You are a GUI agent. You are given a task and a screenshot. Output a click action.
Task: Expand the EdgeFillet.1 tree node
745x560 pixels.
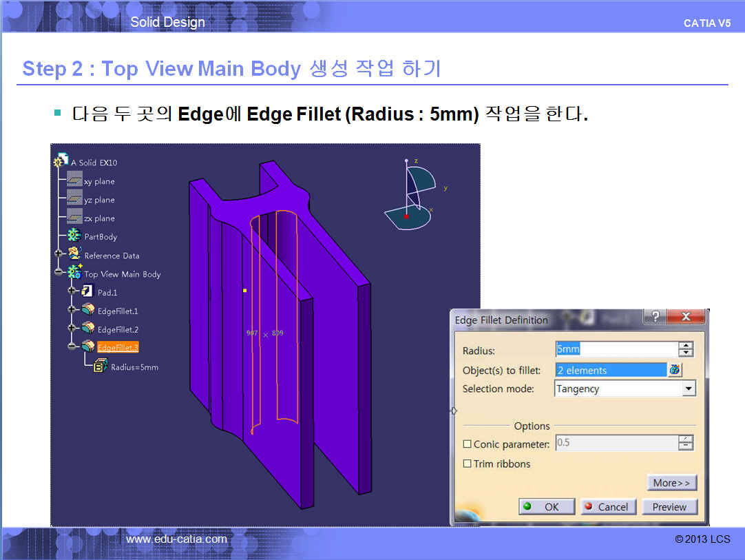pyautogui.click(x=72, y=309)
